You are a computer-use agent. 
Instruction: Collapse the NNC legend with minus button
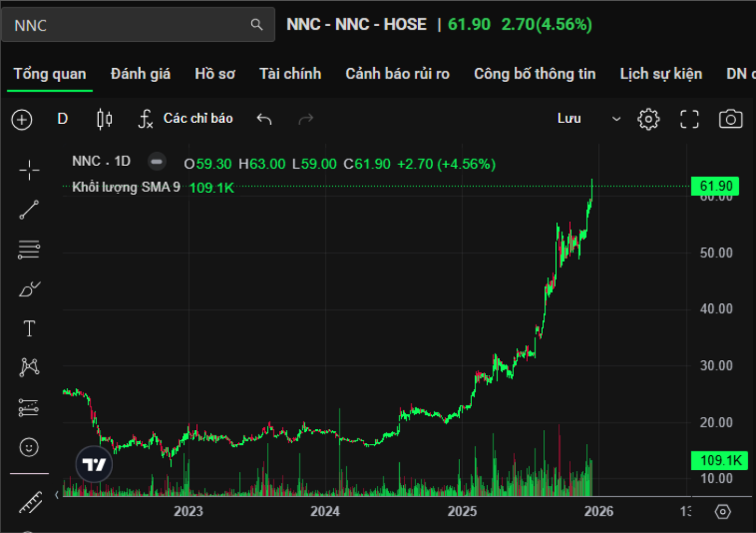tap(157, 162)
